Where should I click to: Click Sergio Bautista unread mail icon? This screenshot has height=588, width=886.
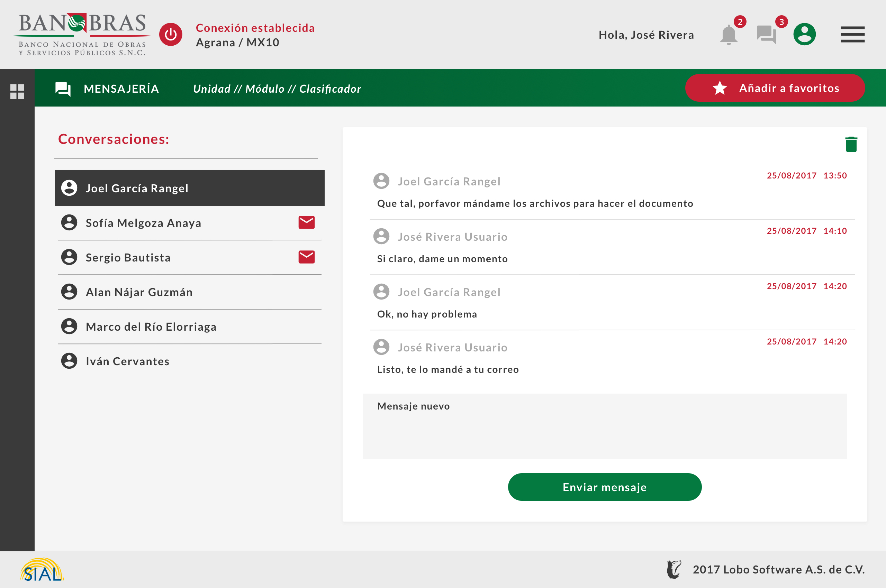[306, 257]
